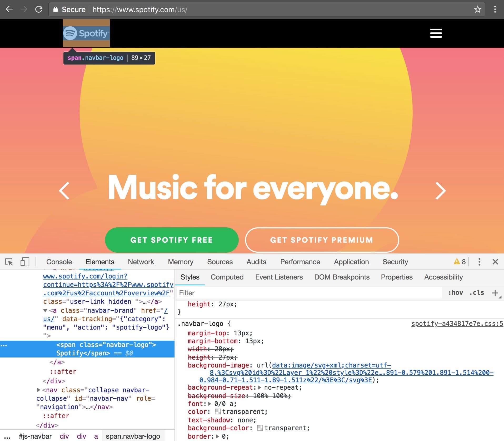Expand the collapse navbar-collapse nav element
Viewport: 504px width, 441px height.
coord(38,390)
